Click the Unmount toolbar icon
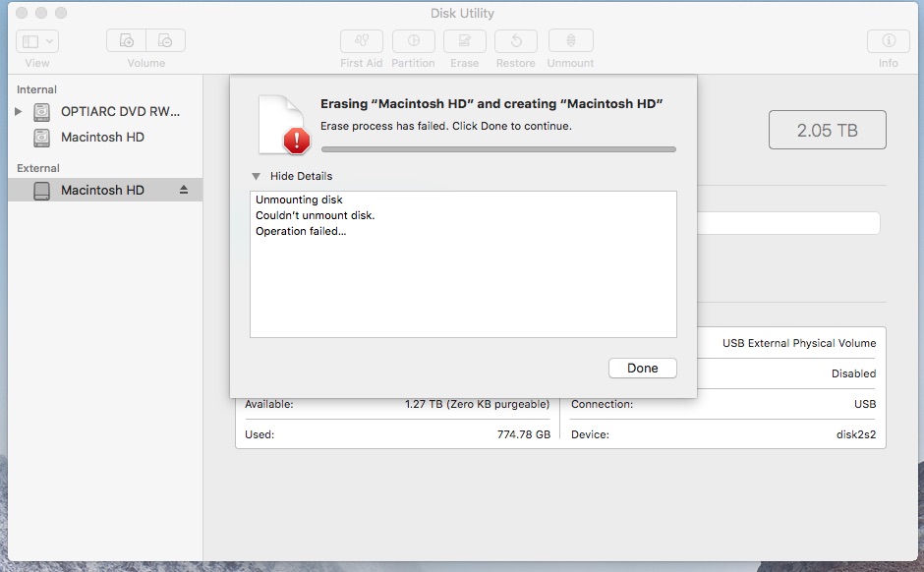The width and height of the screenshot is (924, 572). pos(570,41)
